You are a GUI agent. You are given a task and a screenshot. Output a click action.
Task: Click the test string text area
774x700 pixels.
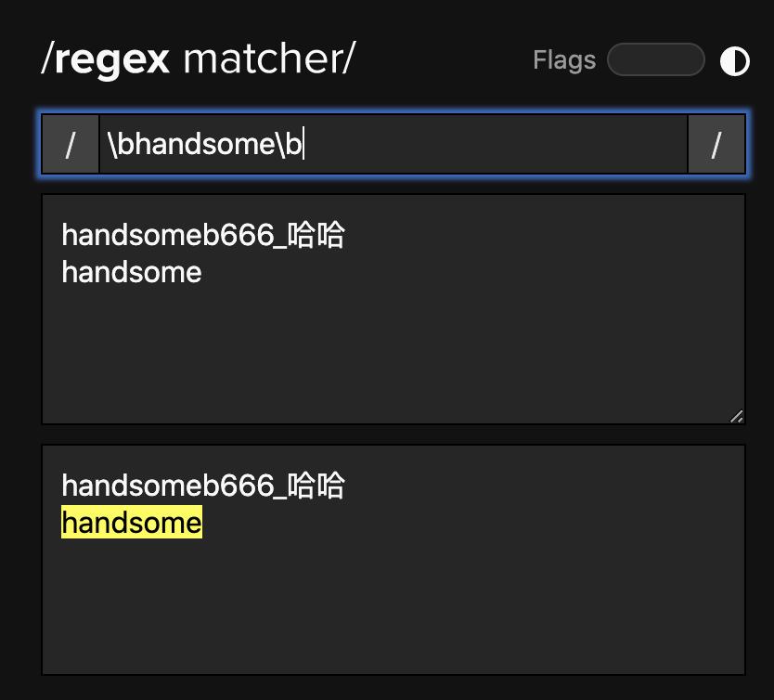coord(393,309)
